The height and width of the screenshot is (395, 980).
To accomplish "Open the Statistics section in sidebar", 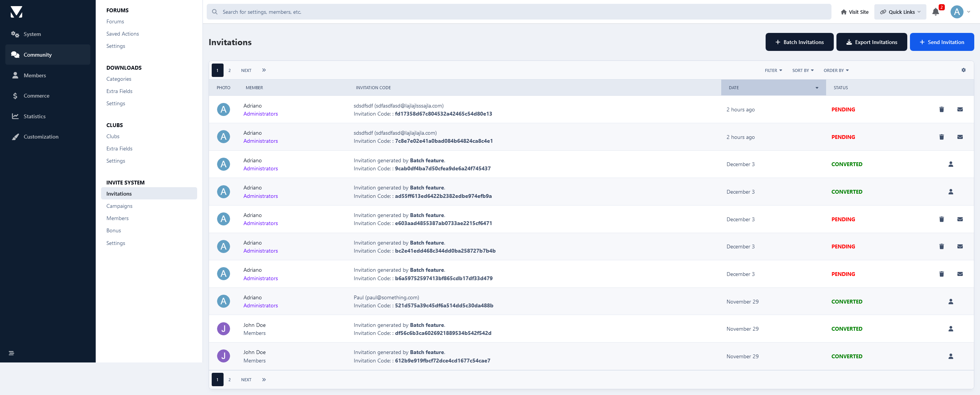I will click(34, 116).
